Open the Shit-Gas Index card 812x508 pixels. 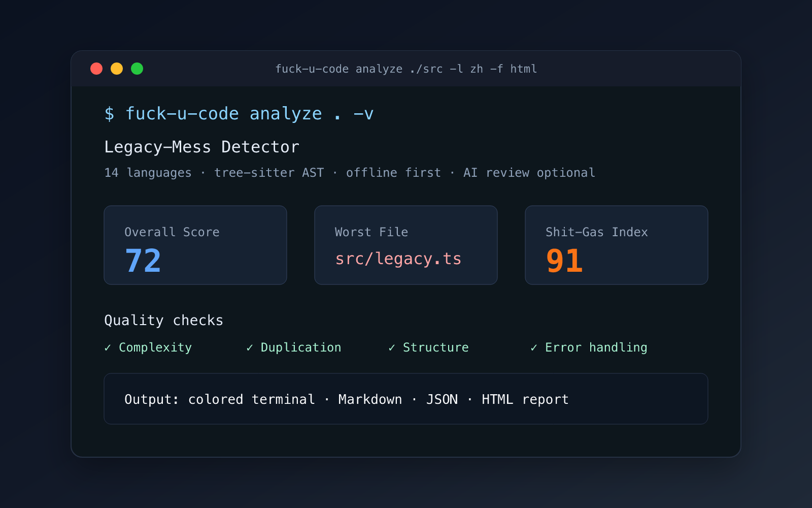click(617, 245)
